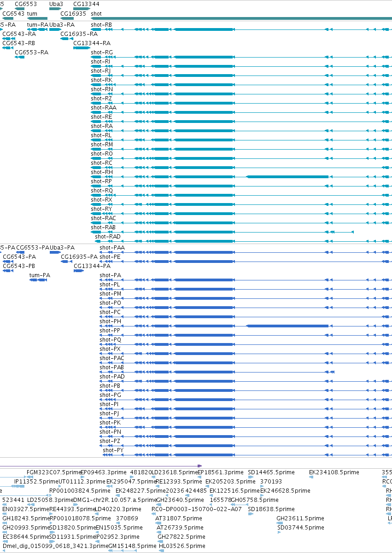Select the CG6553 gene label

click(26, 4)
